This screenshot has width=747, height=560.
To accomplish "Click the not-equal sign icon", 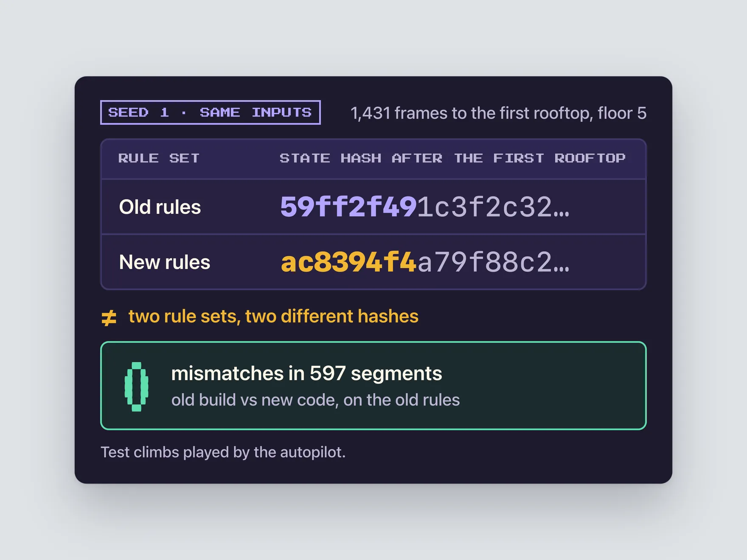I will tap(109, 318).
